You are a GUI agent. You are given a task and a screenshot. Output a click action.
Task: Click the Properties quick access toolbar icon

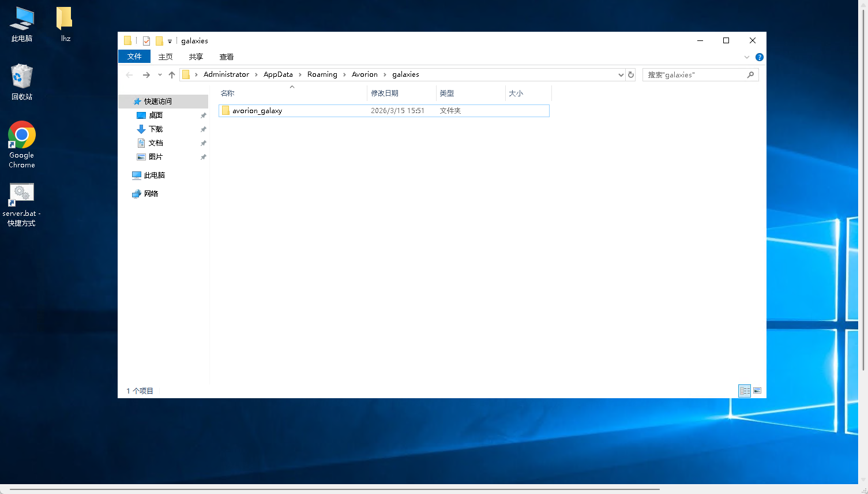pyautogui.click(x=146, y=41)
